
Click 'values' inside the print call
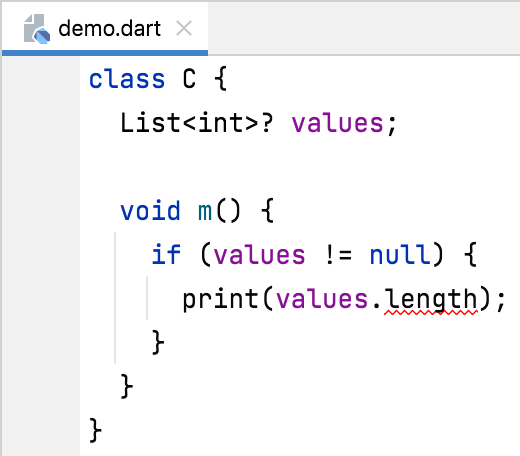(x=322, y=299)
